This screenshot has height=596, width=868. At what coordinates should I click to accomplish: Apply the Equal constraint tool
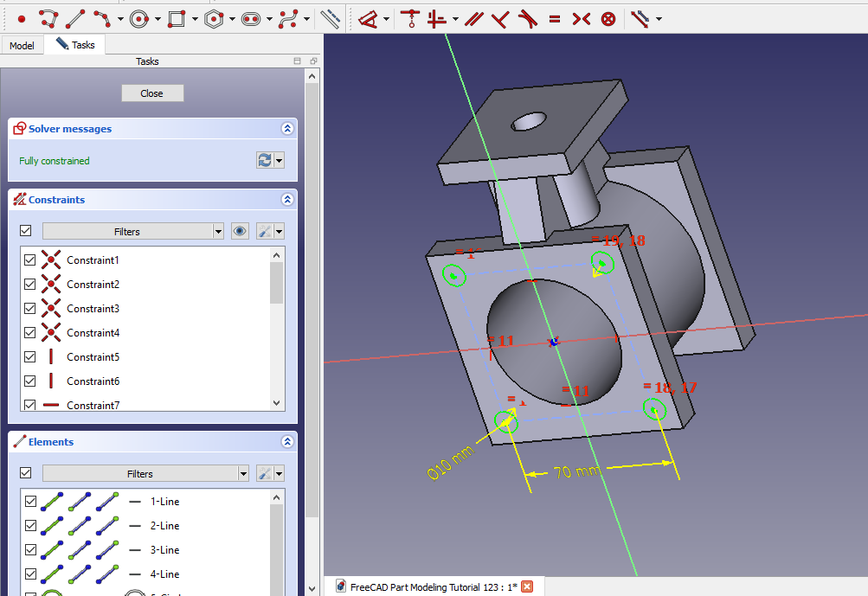[x=554, y=18]
